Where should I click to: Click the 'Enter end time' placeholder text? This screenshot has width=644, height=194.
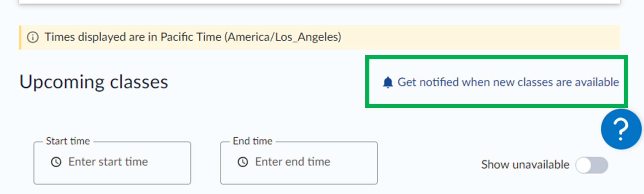tap(292, 162)
